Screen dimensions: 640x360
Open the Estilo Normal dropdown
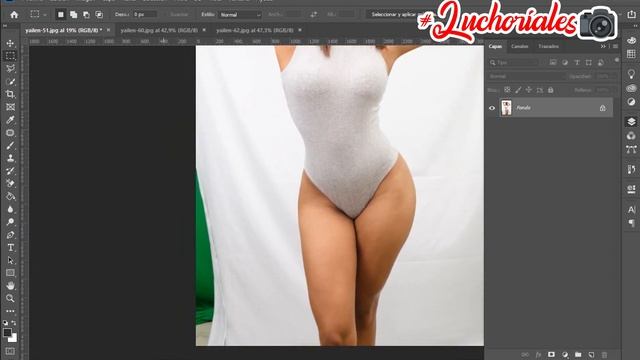pyautogui.click(x=240, y=14)
